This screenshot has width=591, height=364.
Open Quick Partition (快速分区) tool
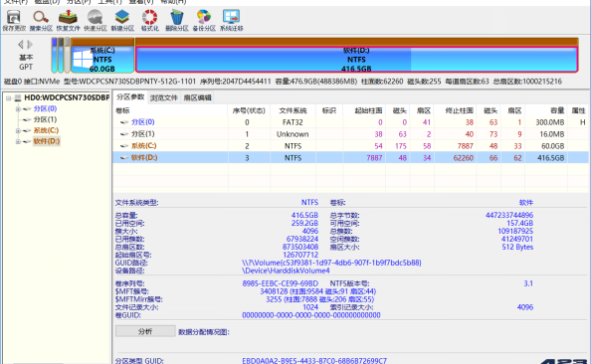[x=95, y=20]
